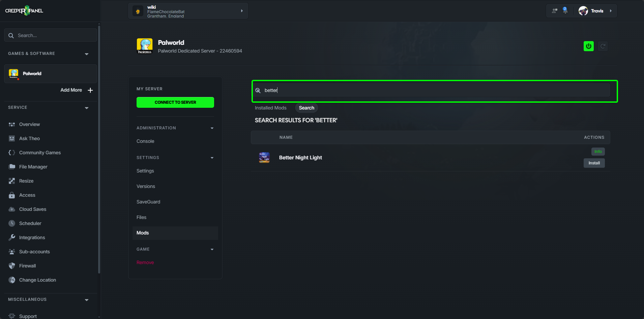This screenshot has width=644, height=319.
Task: Click the Support icon
Action: pyautogui.click(x=12, y=316)
